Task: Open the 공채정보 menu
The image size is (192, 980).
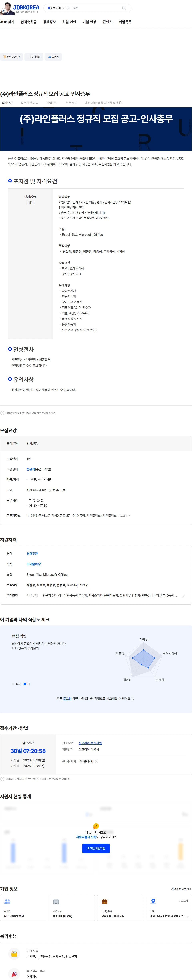Action: pyautogui.click(x=49, y=22)
